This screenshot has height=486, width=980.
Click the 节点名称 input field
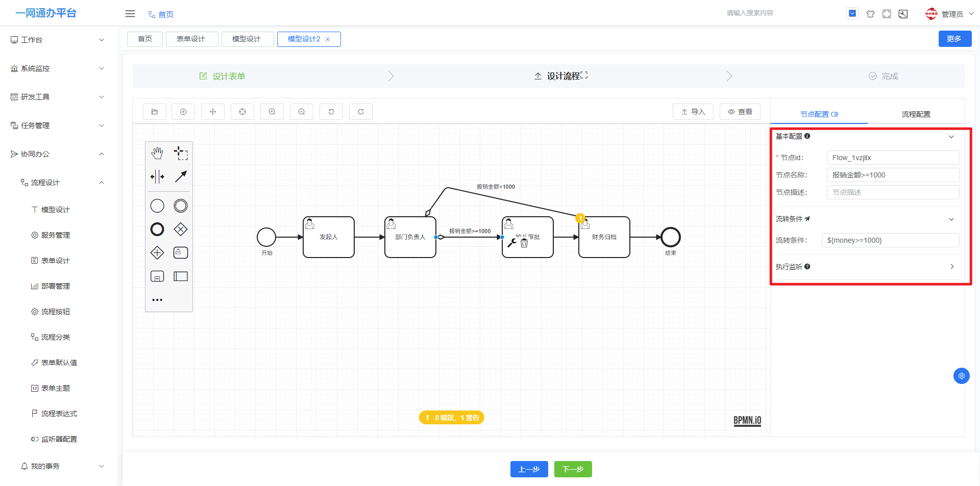pyautogui.click(x=893, y=175)
